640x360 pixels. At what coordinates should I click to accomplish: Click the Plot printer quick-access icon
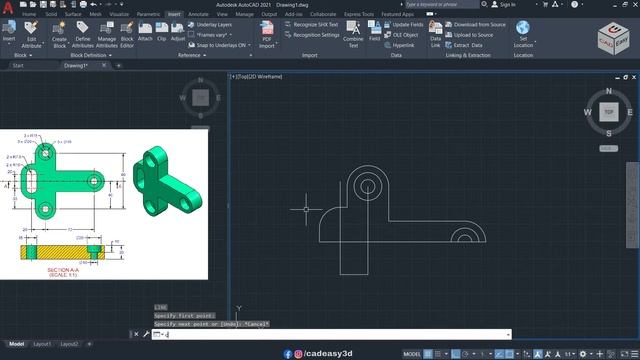[83, 4]
